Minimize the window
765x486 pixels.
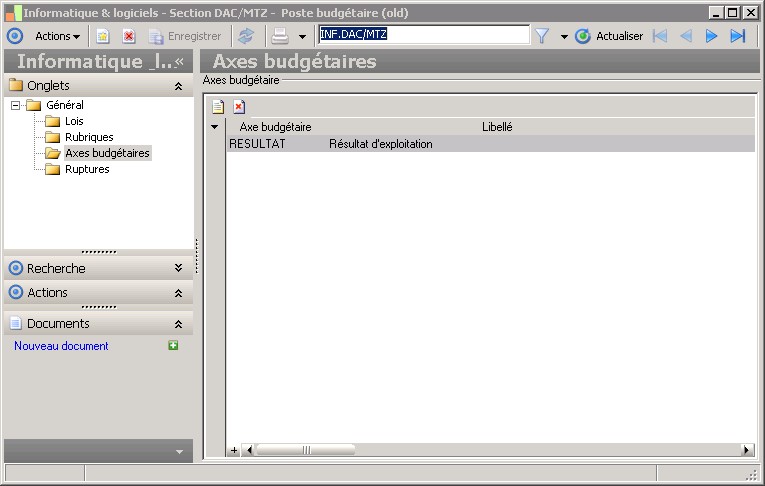(716, 13)
